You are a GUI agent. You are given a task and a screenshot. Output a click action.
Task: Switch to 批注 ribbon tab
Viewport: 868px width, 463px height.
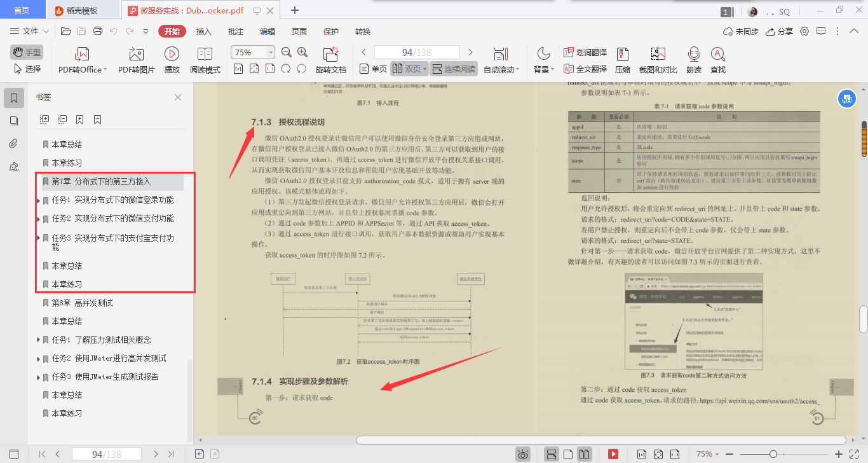pyautogui.click(x=236, y=31)
